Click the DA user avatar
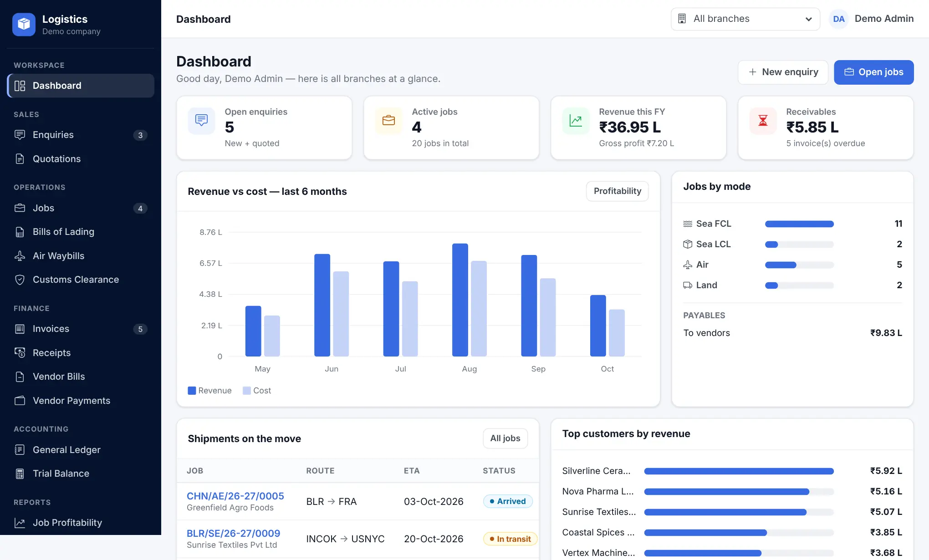 coord(838,19)
